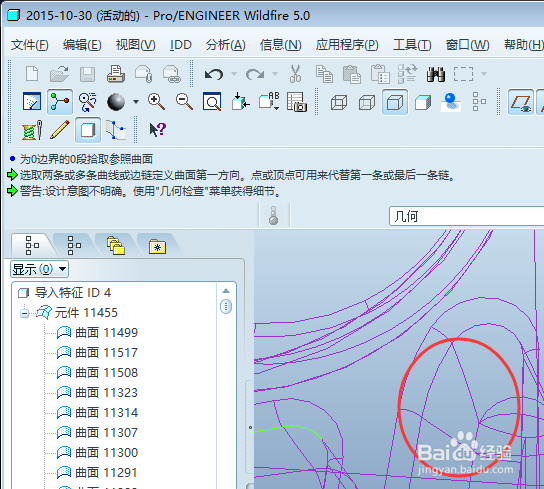Click the boundary blend surface icon
544x489 pixels.
[x=116, y=130]
